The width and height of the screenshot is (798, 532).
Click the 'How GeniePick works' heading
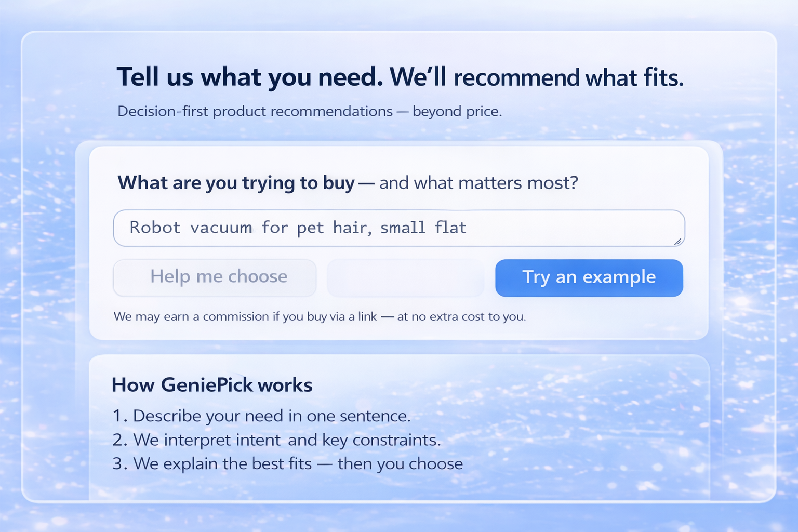pos(212,385)
